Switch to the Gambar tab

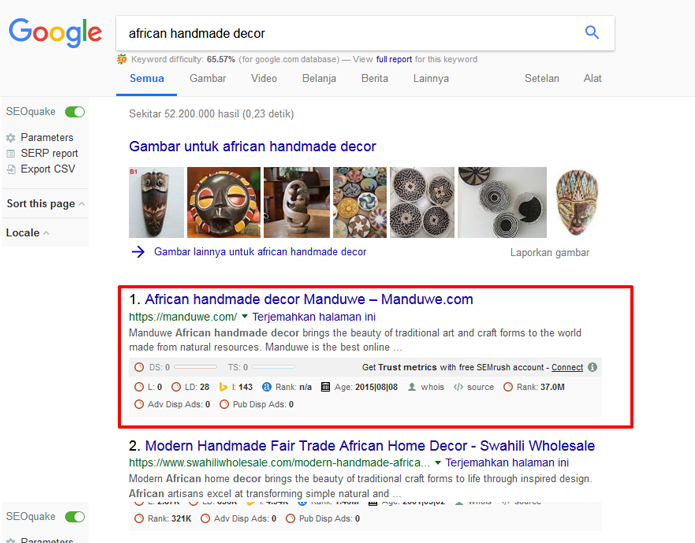(207, 78)
